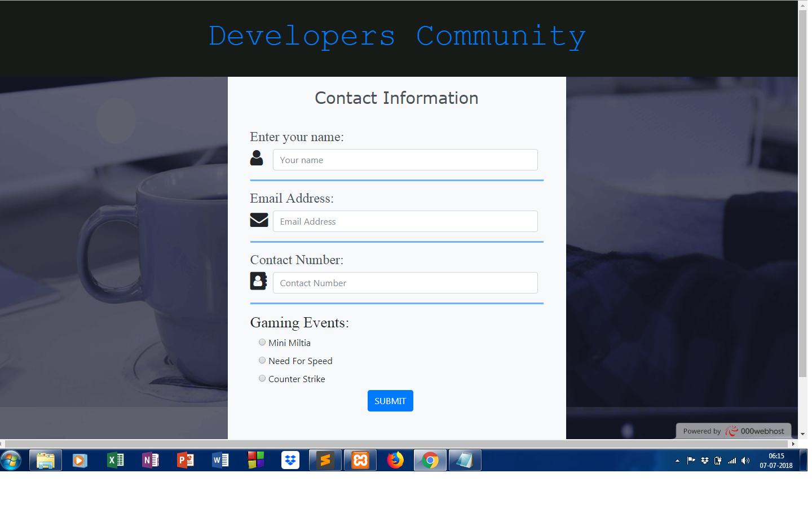Click the vertical page scrollbar
The width and height of the screenshot is (812, 508).
click(x=802, y=192)
